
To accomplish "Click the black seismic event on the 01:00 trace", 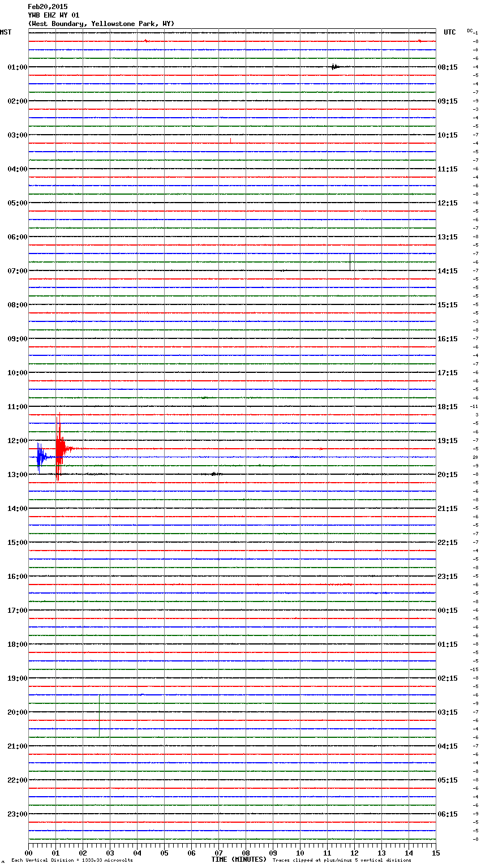I will point(336,67).
